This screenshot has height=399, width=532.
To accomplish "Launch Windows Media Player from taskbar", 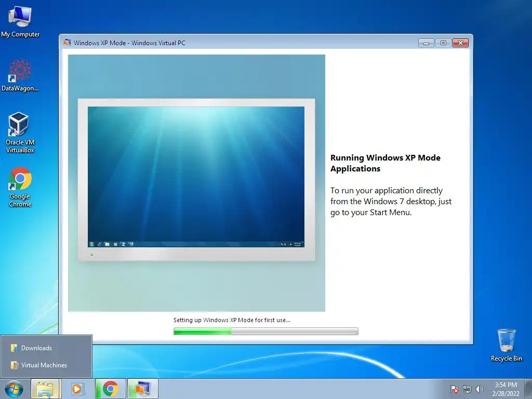I will 77,389.
